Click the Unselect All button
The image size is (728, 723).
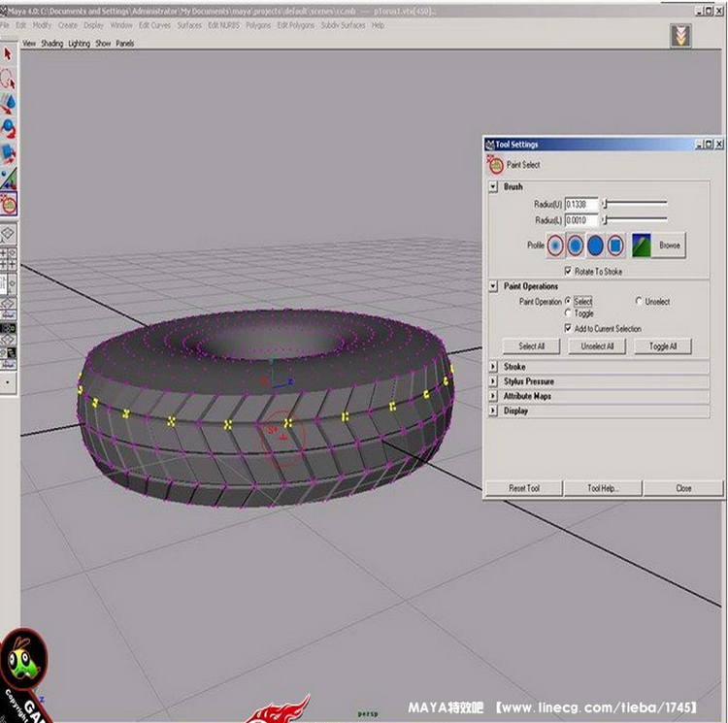[597, 346]
